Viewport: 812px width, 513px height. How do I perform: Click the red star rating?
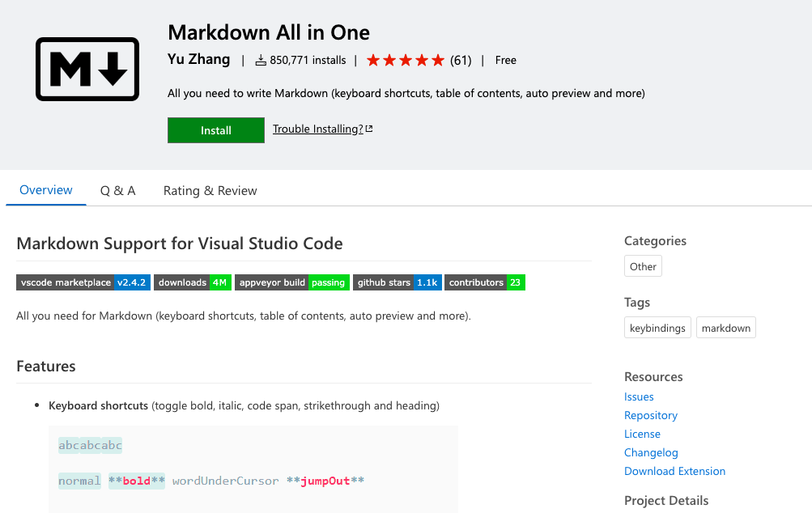click(406, 61)
